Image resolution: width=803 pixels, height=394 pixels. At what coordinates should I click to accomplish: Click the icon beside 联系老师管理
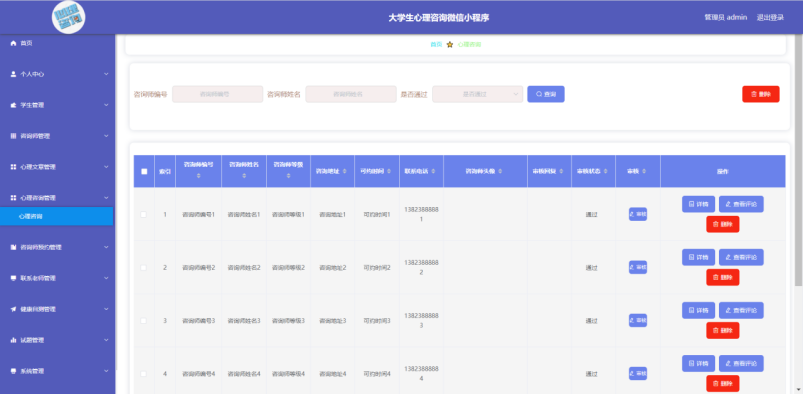point(13,278)
